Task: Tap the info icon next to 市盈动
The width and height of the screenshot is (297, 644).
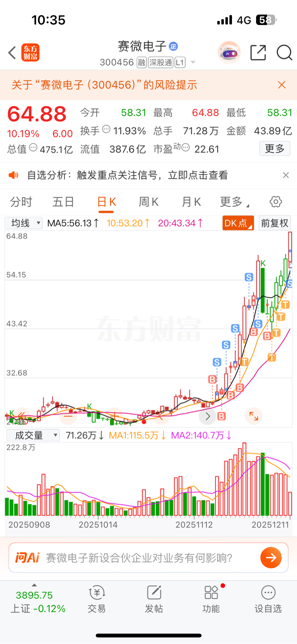Action: (186, 147)
